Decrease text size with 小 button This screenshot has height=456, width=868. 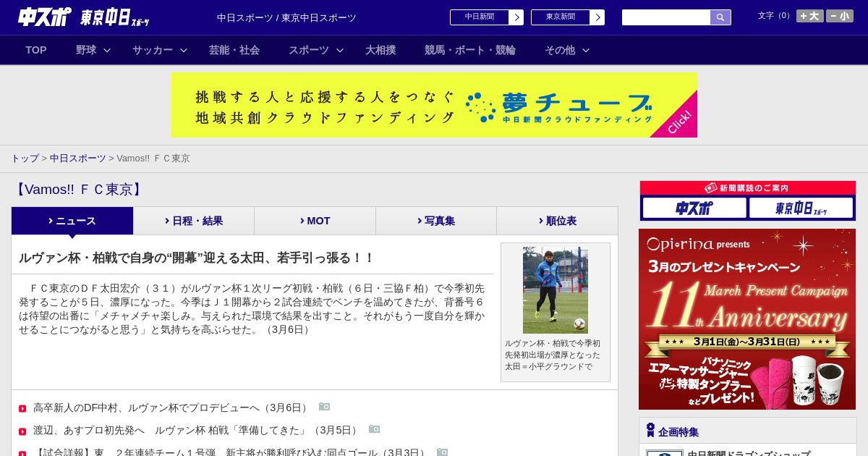click(840, 16)
